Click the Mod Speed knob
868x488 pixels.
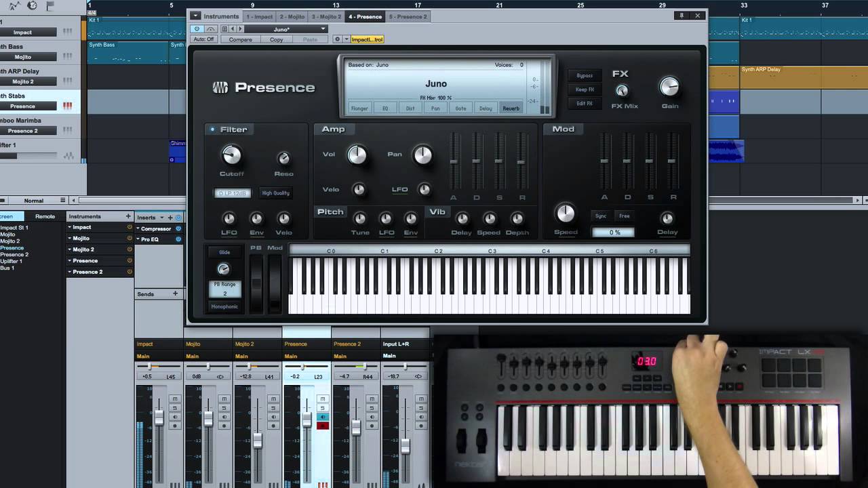pos(565,213)
